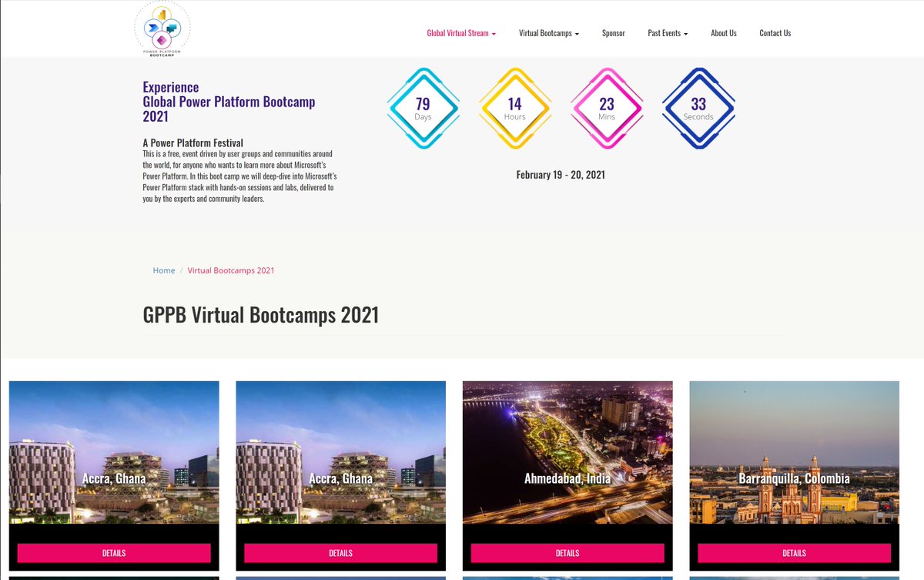Open the About Us page
This screenshot has height=580, width=924.
724,33
